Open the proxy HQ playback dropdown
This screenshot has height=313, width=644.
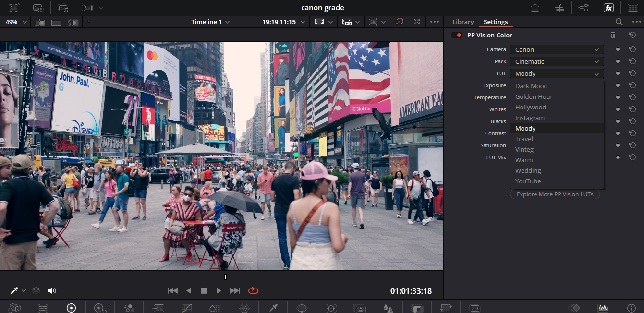pos(351,22)
